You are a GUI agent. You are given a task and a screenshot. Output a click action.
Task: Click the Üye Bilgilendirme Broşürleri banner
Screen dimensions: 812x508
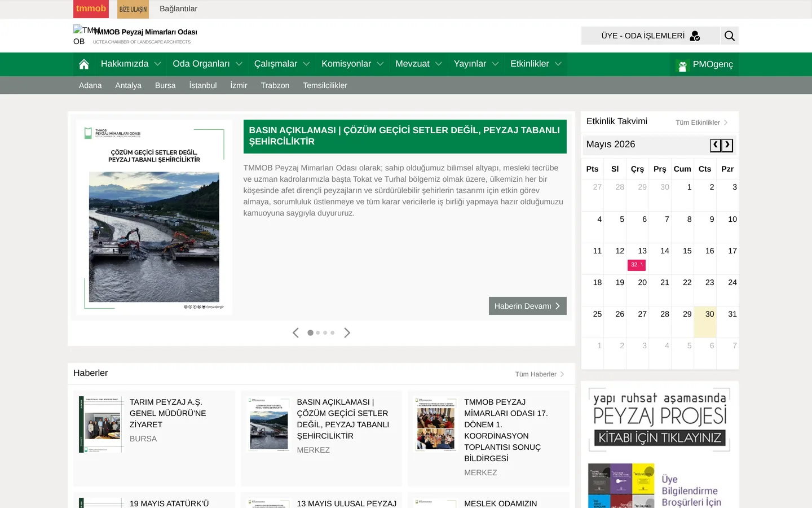click(660, 485)
